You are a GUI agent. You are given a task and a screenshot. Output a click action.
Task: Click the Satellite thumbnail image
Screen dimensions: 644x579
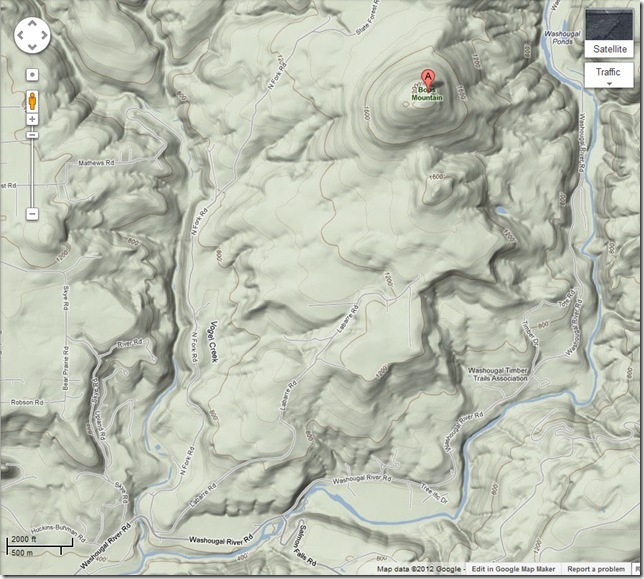[x=609, y=25]
